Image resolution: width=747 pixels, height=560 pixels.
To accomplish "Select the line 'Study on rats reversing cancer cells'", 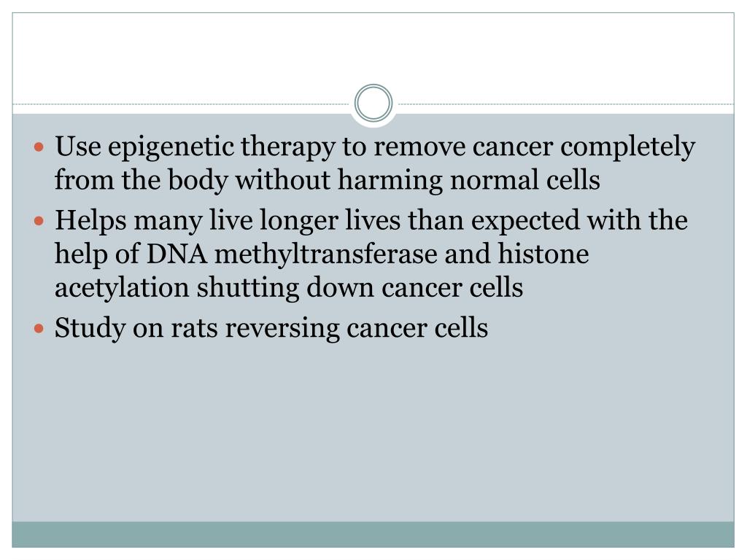I will click(x=271, y=329).
